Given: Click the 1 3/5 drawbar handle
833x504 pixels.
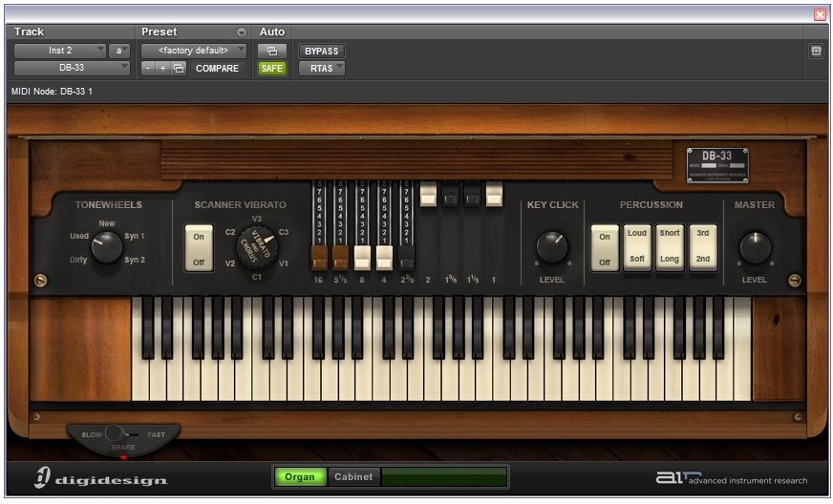Looking at the screenshot, I should tap(451, 194).
